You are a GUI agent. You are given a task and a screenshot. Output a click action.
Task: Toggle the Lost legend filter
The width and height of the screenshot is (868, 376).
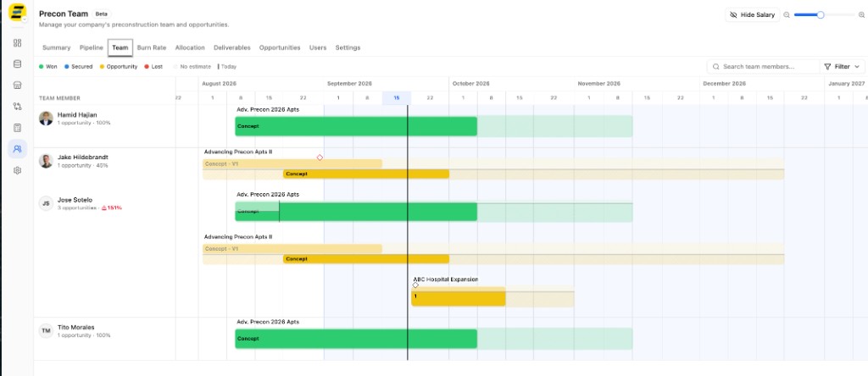[x=153, y=66]
